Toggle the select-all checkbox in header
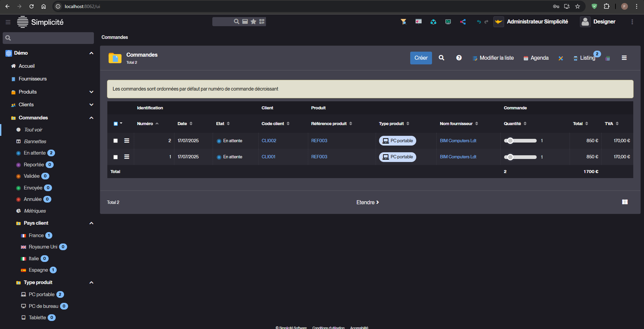The height and width of the screenshot is (329, 644). click(x=116, y=124)
